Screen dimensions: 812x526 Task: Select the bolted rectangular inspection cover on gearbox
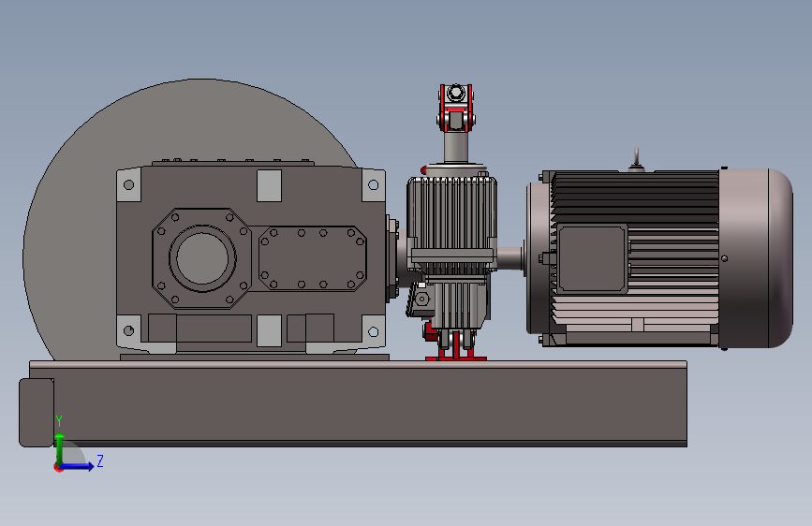click(x=312, y=258)
